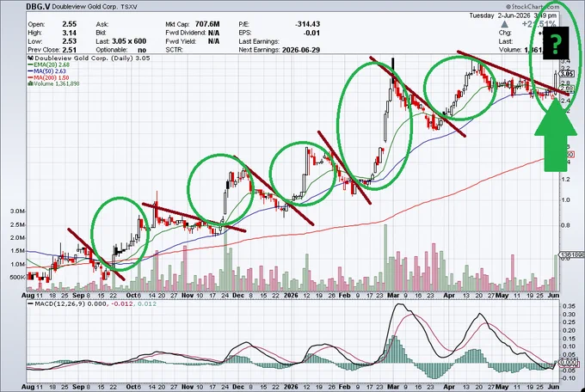Click the 'Ask:' label
Viewport: 585px width, 392px height.
pos(102,24)
